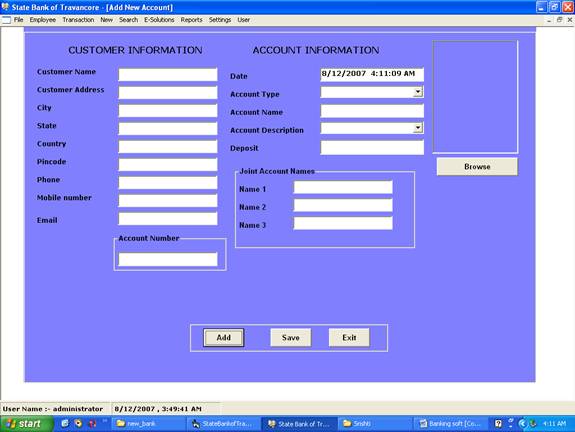Open the E-Solutions menu
Image resolution: width=575 pixels, height=432 pixels.
[x=159, y=20]
